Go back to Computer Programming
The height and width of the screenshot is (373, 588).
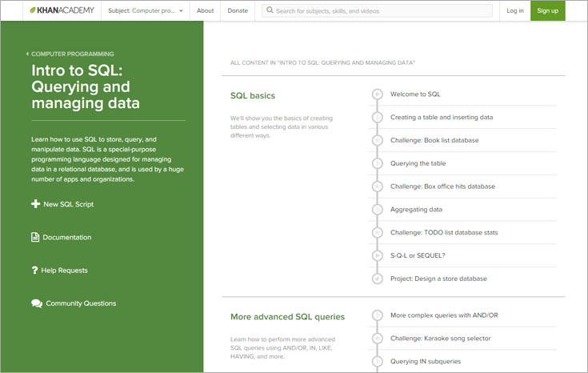pyautogui.click(x=72, y=54)
